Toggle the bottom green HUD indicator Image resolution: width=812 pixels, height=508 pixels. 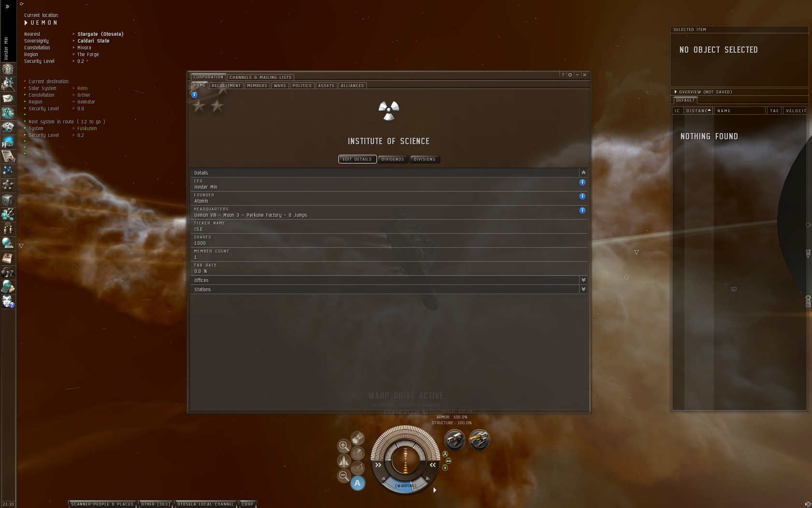445,468
